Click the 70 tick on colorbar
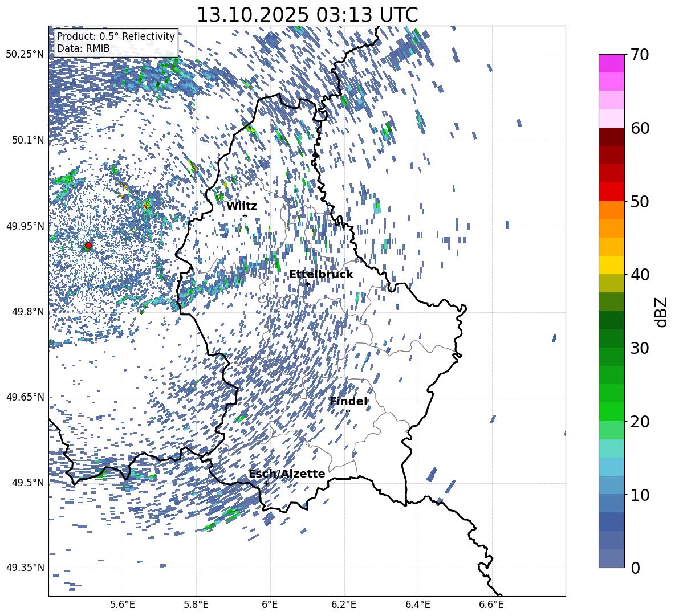 point(640,55)
